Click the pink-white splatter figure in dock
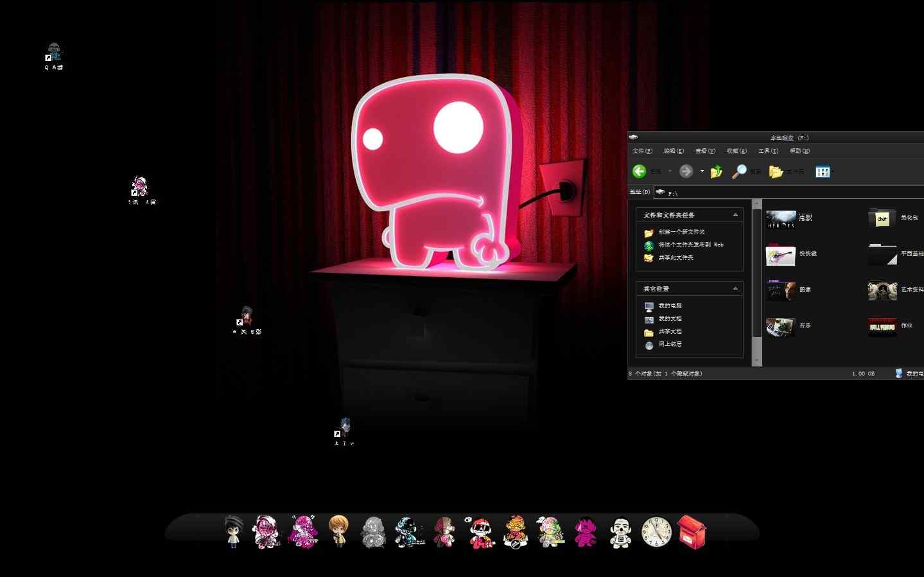Viewport: 924px width, 577px height. [x=266, y=532]
